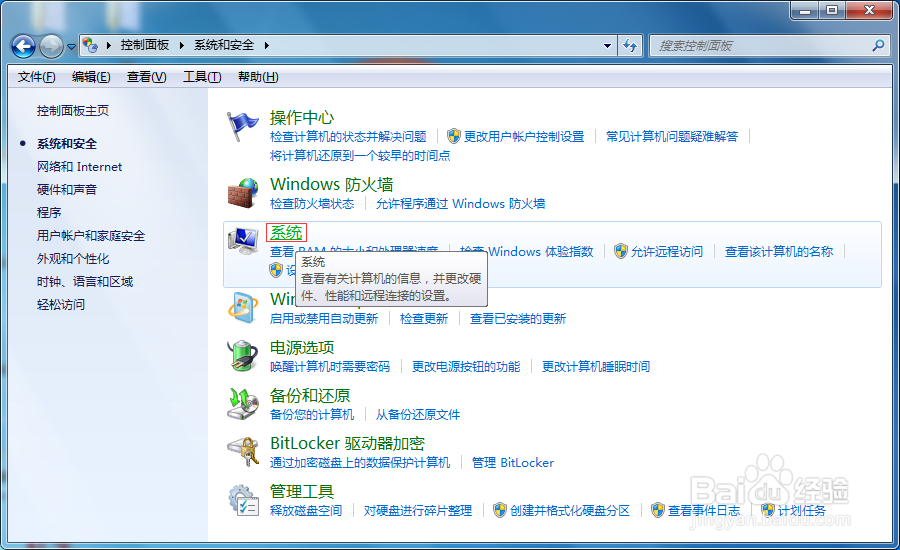The width and height of the screenshot is (900, 550).
Task: Select 硬件和声音 in the sidebar
Action: (x=67, y=190)
